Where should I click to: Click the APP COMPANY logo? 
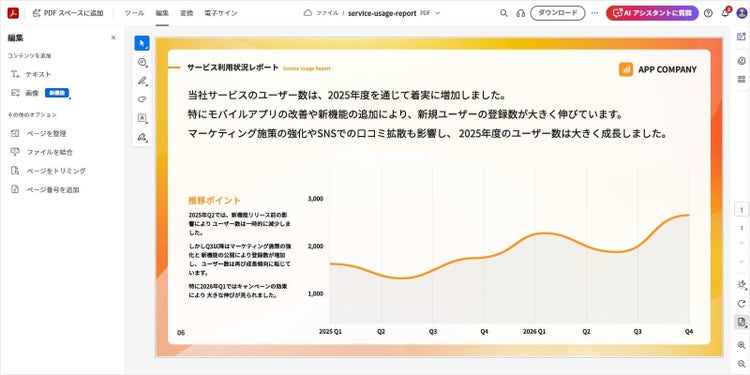tap(658, 69)
